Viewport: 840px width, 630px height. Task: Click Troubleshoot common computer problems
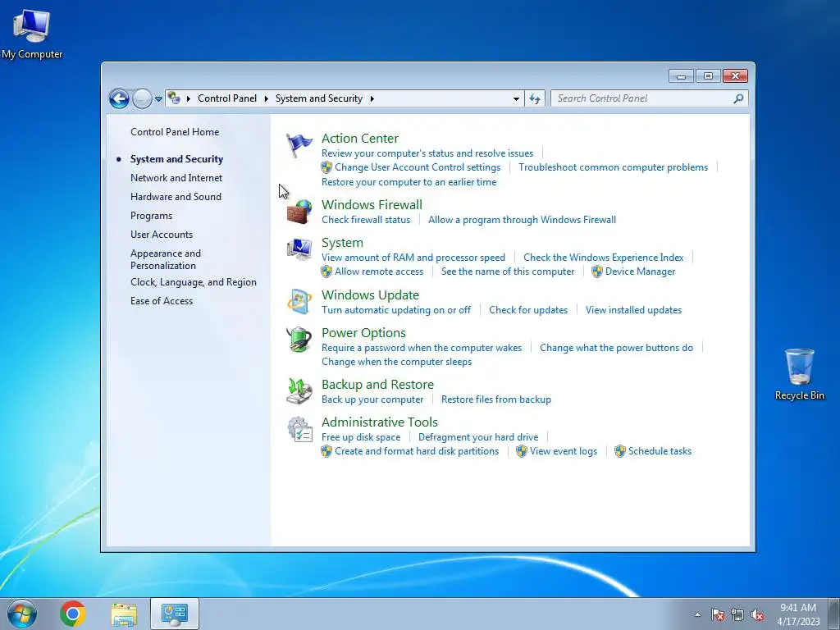pyautogui.click(x=613, y=167)
